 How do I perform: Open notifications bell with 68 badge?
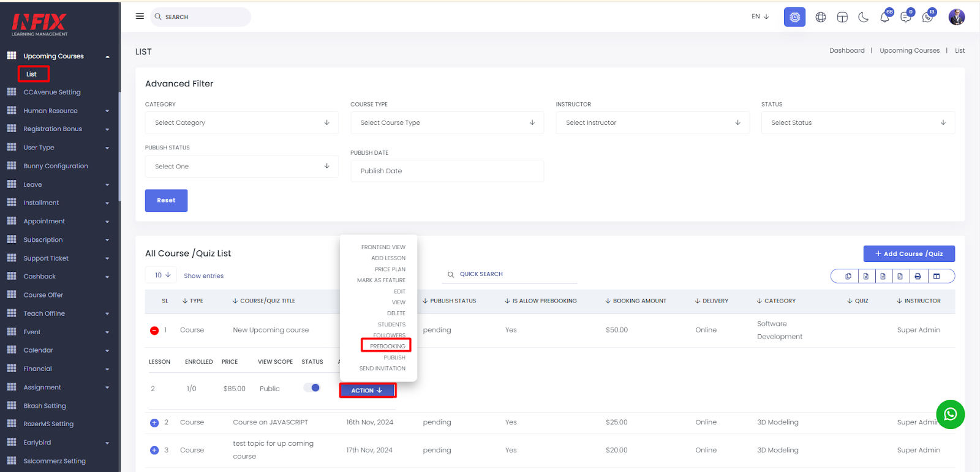click(x=885, y=17)
